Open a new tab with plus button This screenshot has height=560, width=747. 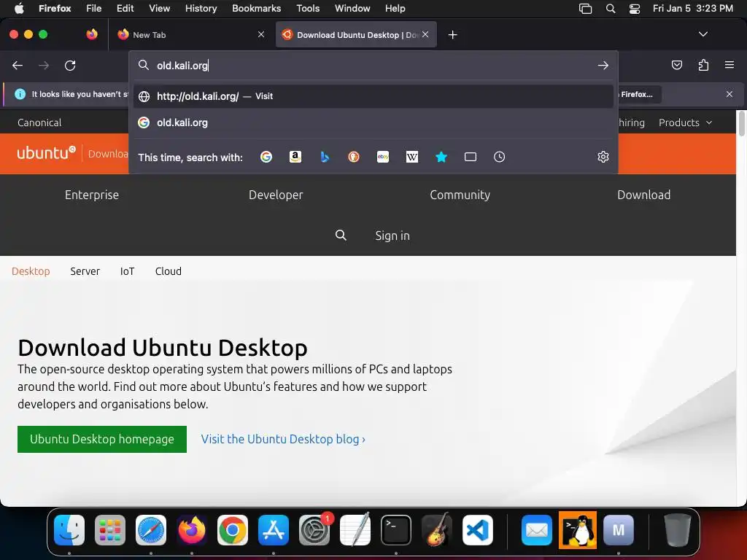452,35
